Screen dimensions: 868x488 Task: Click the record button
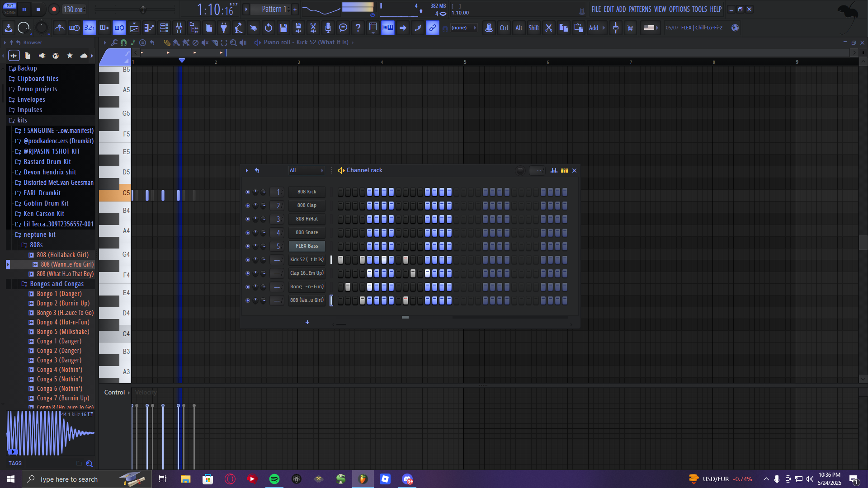(54, 9)
